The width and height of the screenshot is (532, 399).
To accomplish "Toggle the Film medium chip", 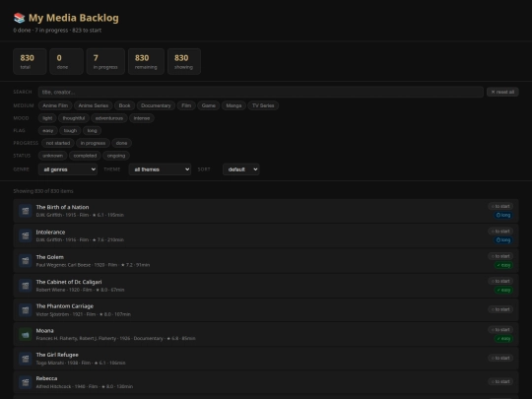I will (186, 105).
